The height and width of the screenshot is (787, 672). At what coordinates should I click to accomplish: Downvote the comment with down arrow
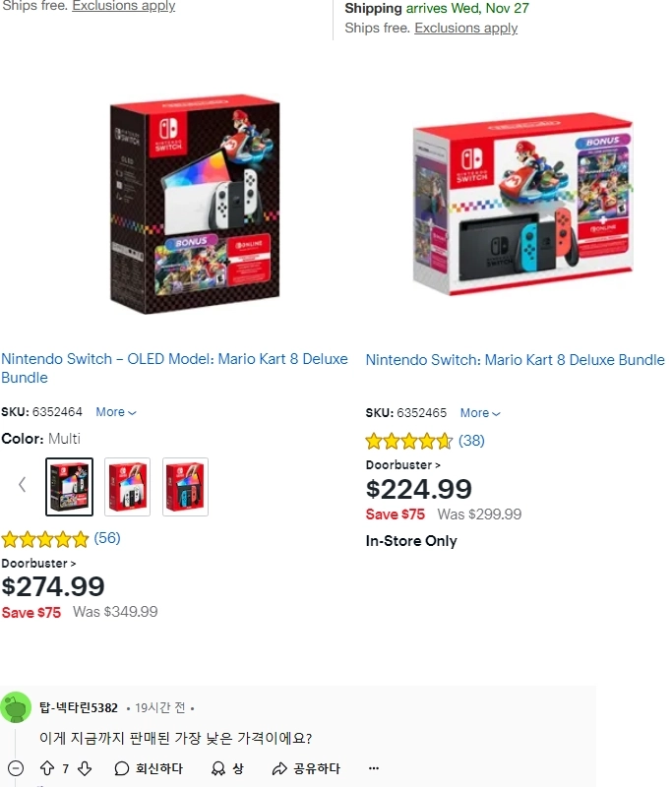point(85,768)
